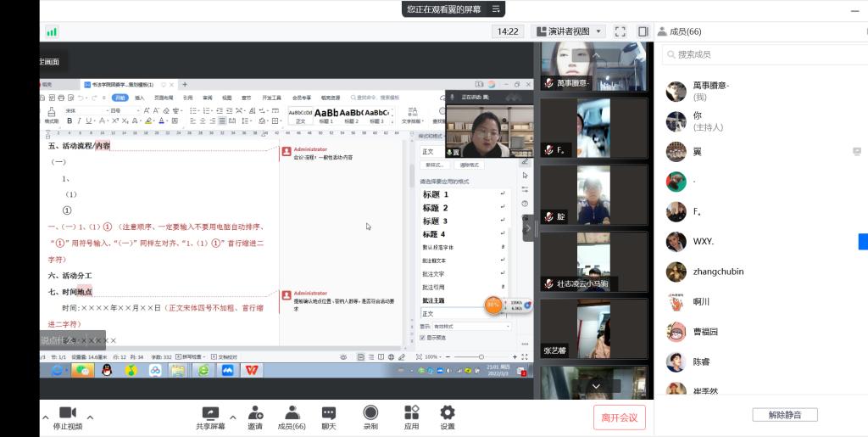Expand share options arrow beside 共享屏幕
The height and width of the screenshot is (437, 868).
pos(233,417)
